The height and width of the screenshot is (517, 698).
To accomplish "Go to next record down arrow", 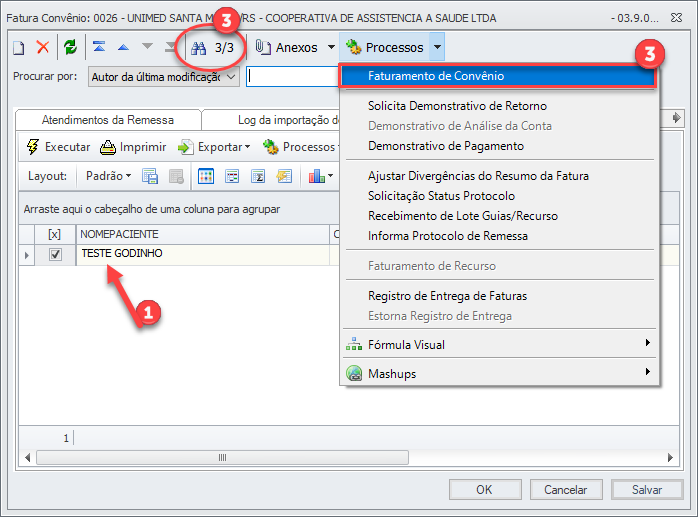I will [147, 46].
